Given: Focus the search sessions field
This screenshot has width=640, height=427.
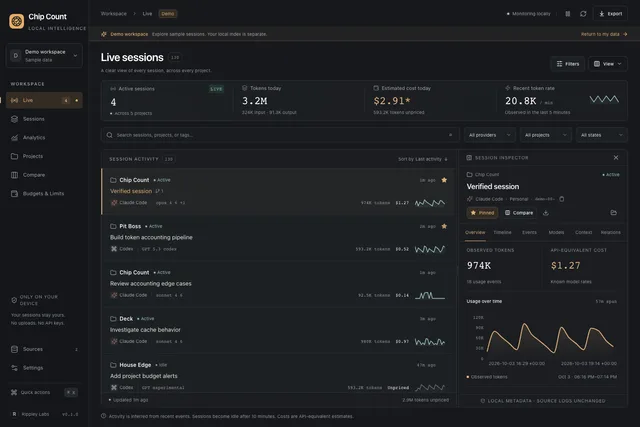Looking at the screenshot, I should tap(280, 135).
